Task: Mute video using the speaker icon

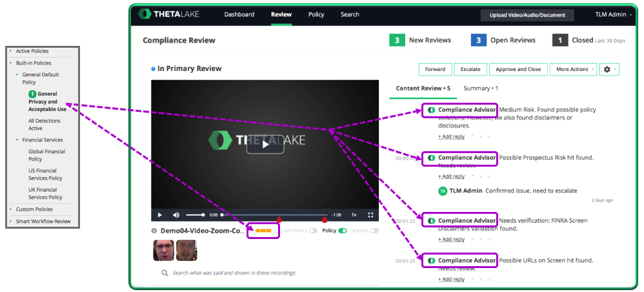Action: [176, 214]
